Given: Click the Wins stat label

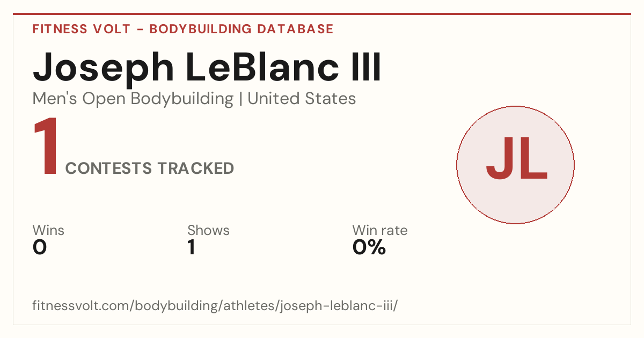Looking at the screenshot, I should point(48,230).
